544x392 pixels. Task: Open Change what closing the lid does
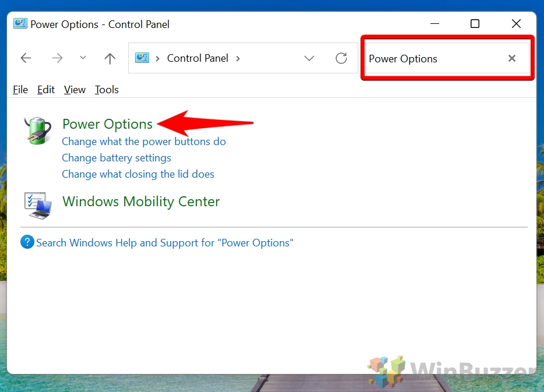click(137, 174)
